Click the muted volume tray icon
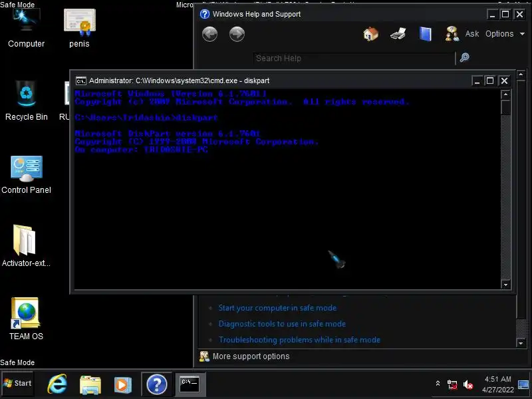The width and height of the screenshot is (532, 399). [468, 384]
